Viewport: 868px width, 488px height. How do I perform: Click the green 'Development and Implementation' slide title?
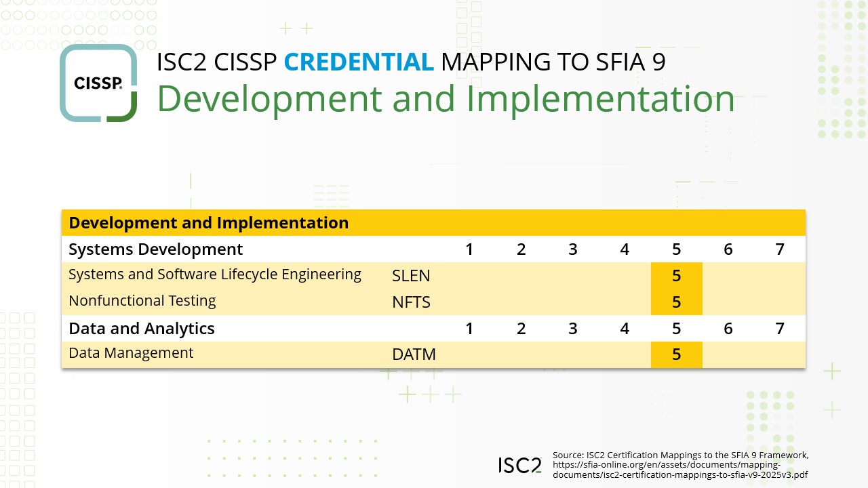[x=446, y=99]
